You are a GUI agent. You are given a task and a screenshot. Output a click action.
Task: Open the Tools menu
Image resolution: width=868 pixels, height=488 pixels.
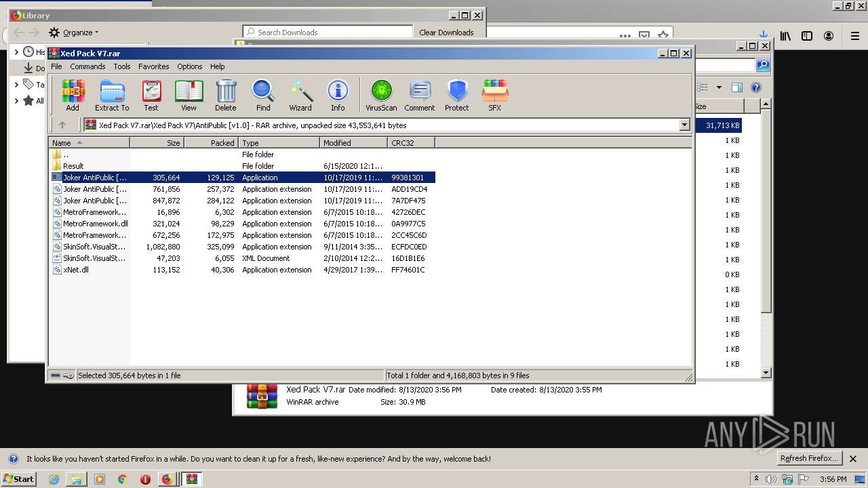(x=122, y=66)
